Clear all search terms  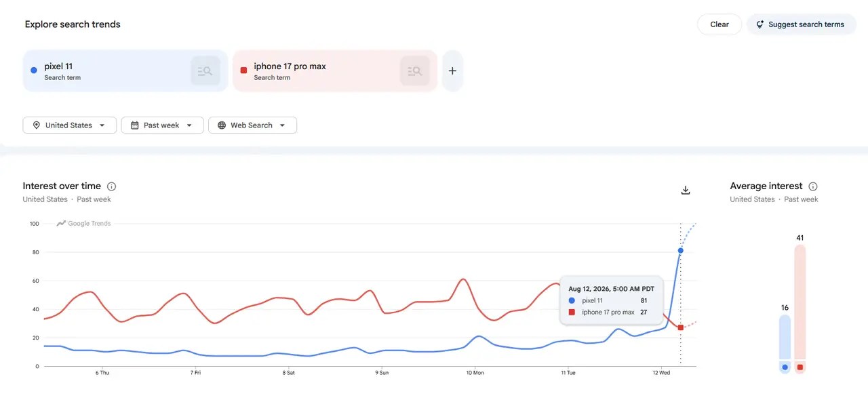719,24
